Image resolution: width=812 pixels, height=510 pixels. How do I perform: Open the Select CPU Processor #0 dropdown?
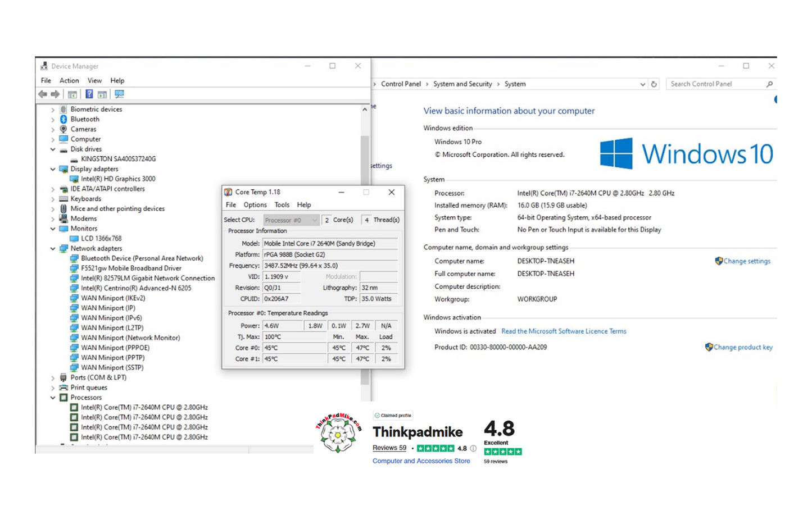[x=291, y=220]
